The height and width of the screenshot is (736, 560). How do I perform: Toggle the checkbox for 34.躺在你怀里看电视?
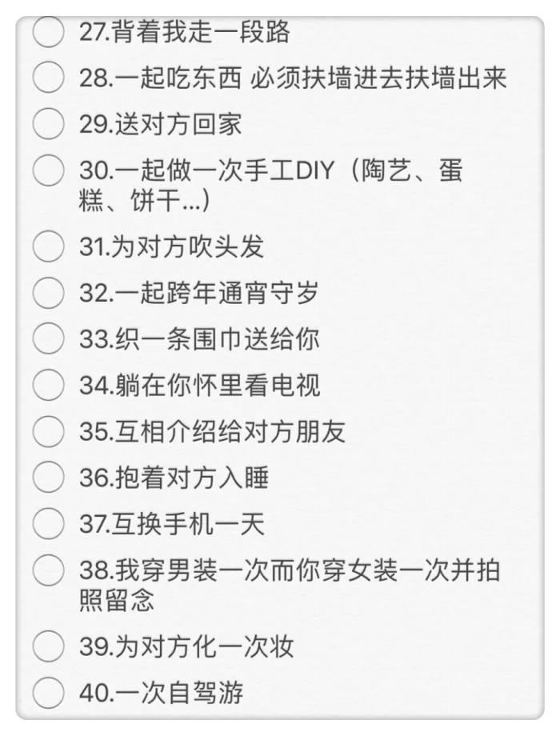[49, 386]
